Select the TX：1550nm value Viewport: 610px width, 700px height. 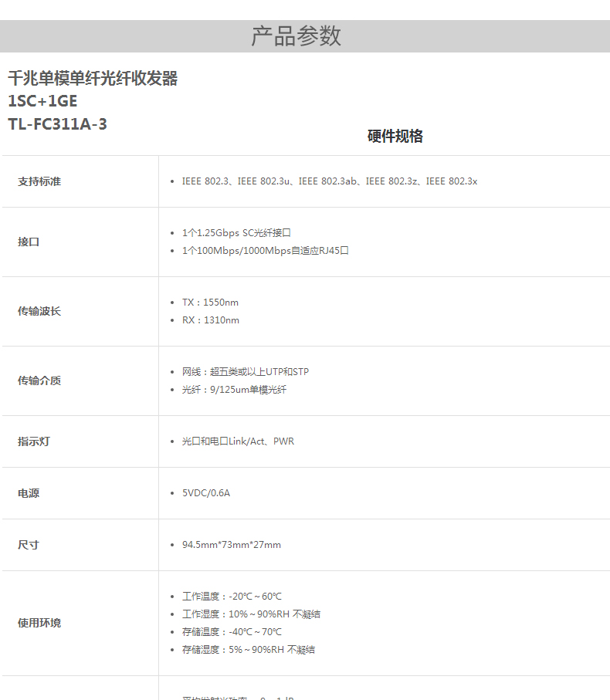coord(210,303)
